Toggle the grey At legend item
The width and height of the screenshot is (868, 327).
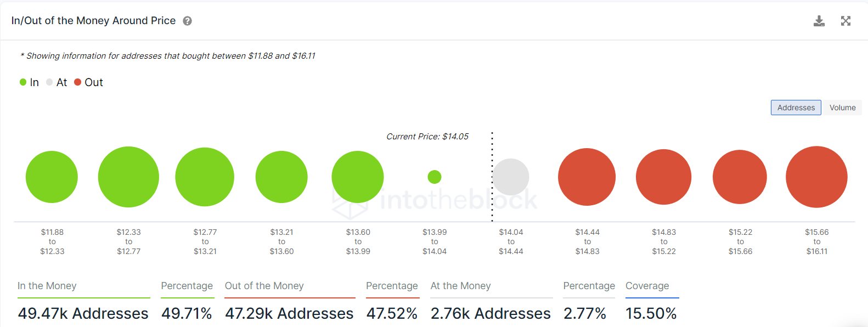57,82
